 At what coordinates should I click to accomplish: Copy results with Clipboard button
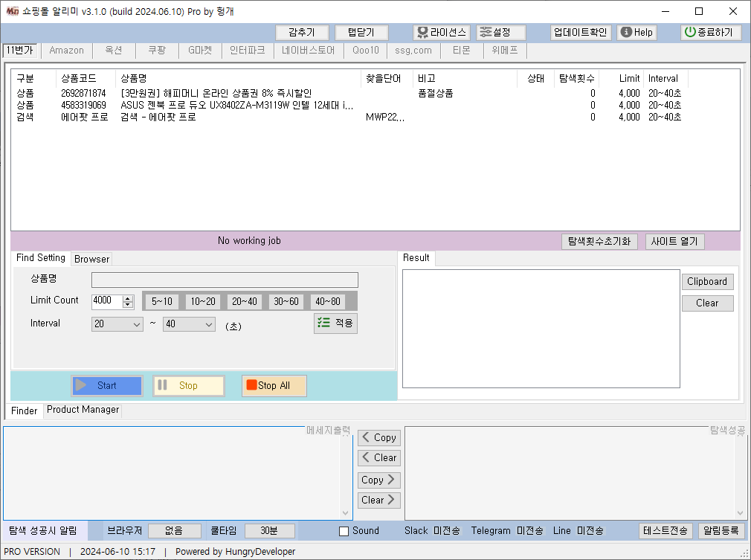[x=707, y=282]
